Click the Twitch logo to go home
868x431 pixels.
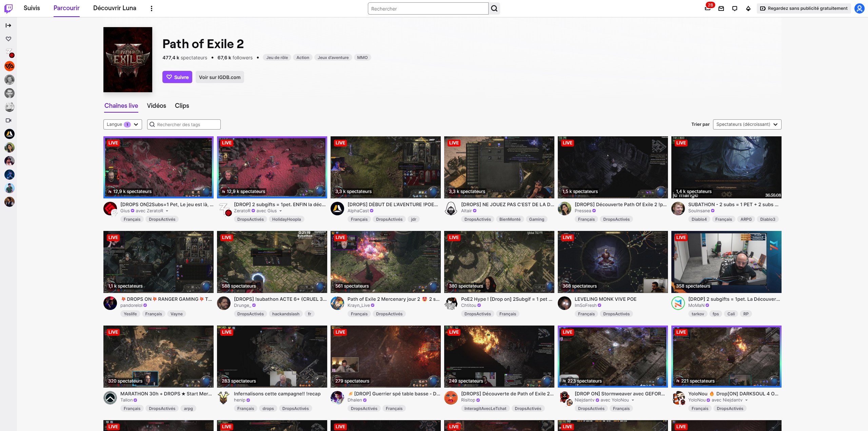pos(9,8)
